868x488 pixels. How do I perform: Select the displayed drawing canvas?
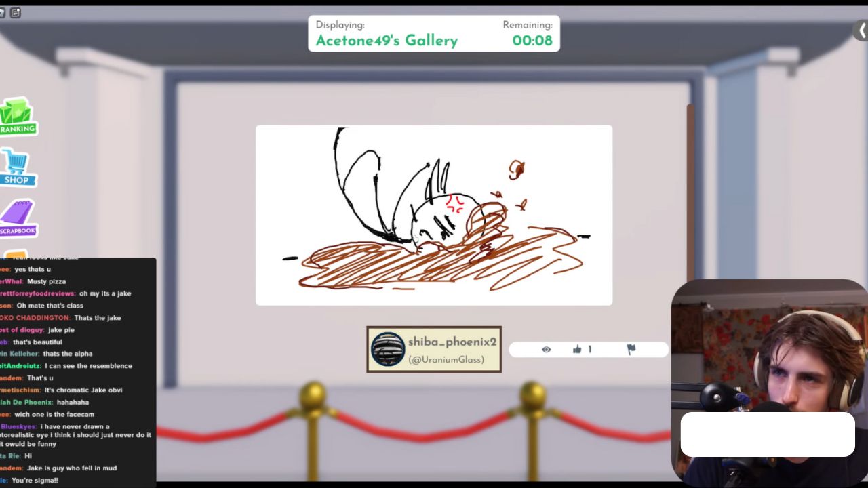434,215
